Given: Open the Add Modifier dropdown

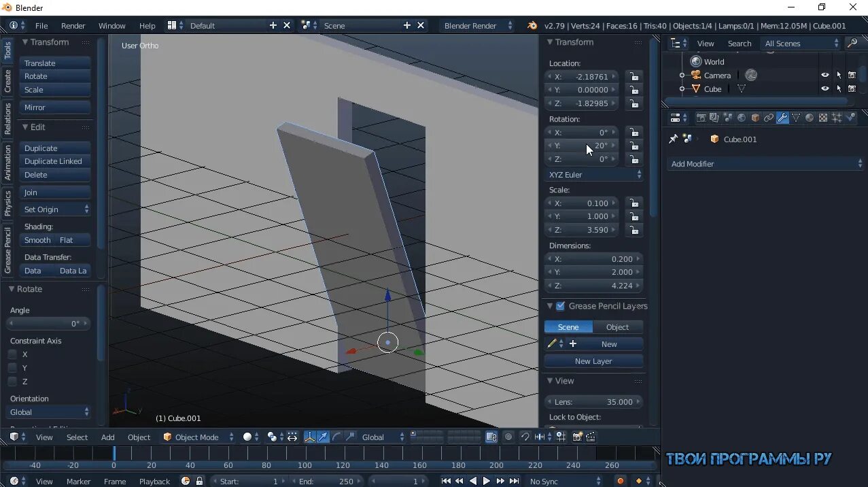Looking at the screenshot, I should pyautogui.click(x=765, y=164).
